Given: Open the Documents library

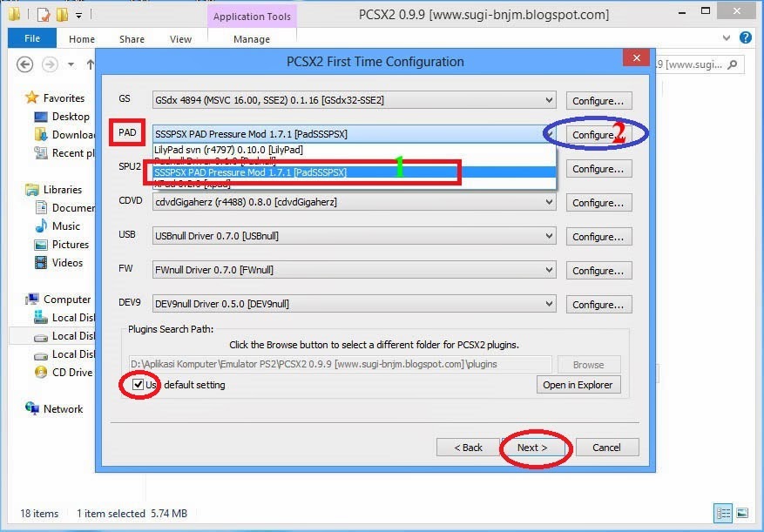Looking at the screenshot, I should click(x=73, y=207).
